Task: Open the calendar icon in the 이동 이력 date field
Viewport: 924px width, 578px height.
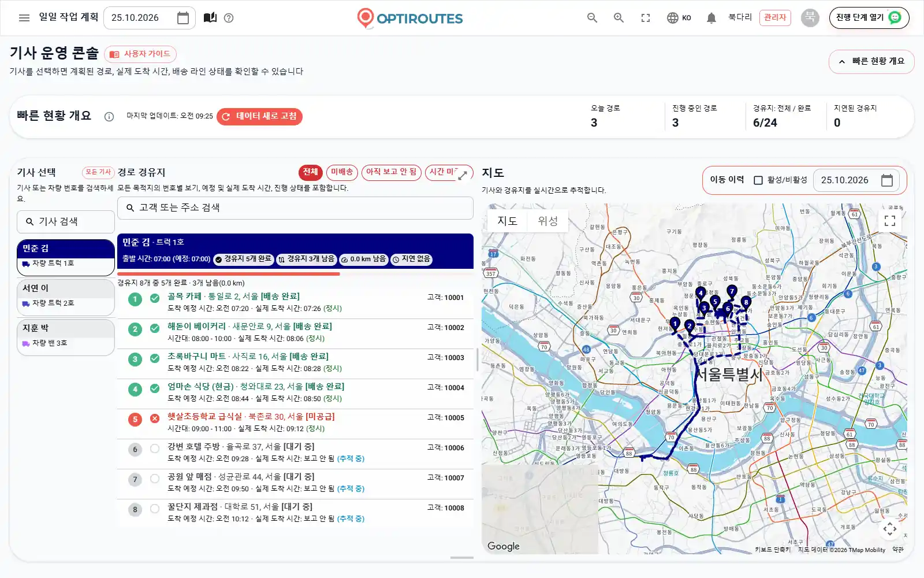Action: 887,180
